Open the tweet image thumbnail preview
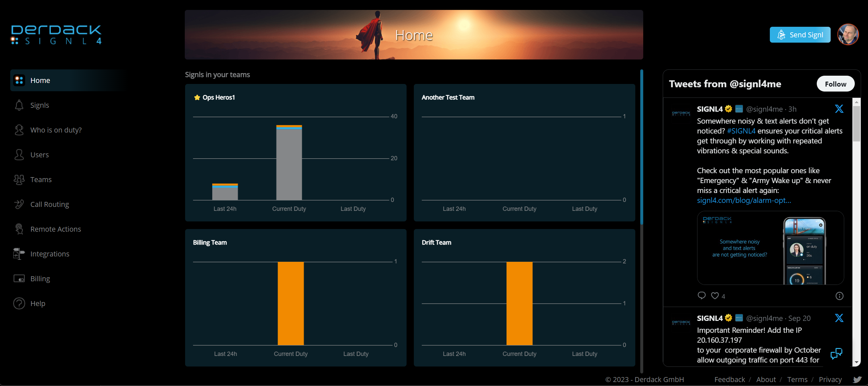The image size is (868, 386). 770,248
